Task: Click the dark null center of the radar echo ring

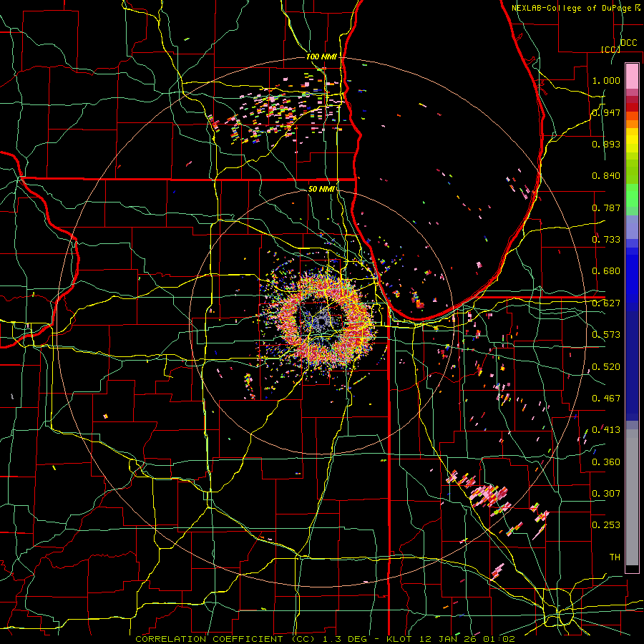Action: 321,321
